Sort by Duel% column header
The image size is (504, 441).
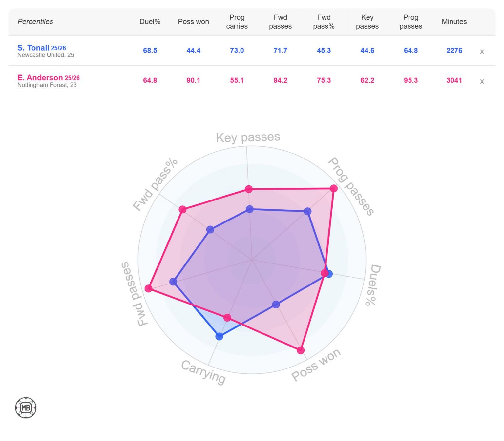[150, 22]
